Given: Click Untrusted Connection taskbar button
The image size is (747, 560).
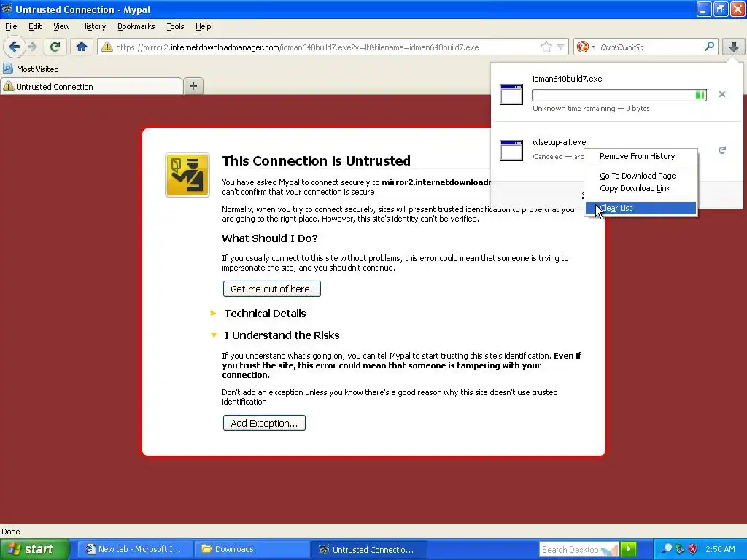Looking at the screenshot, I should (368, 549).
